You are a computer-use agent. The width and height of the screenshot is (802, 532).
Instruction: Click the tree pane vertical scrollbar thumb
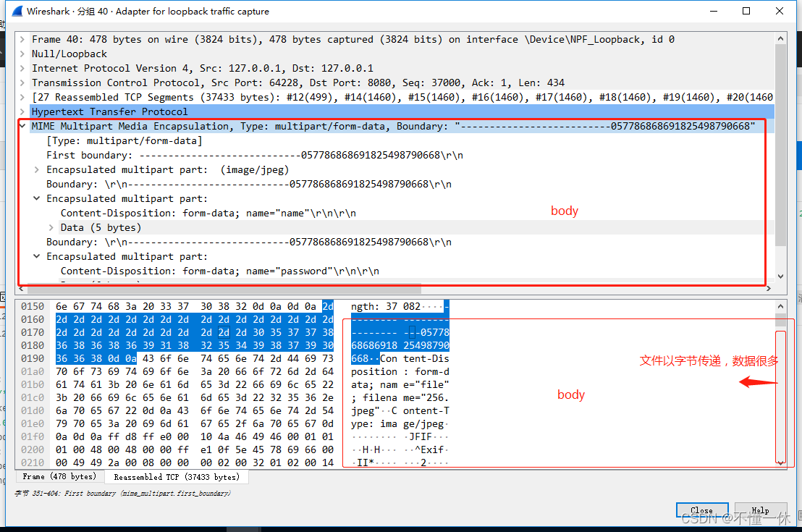point(780,145)
